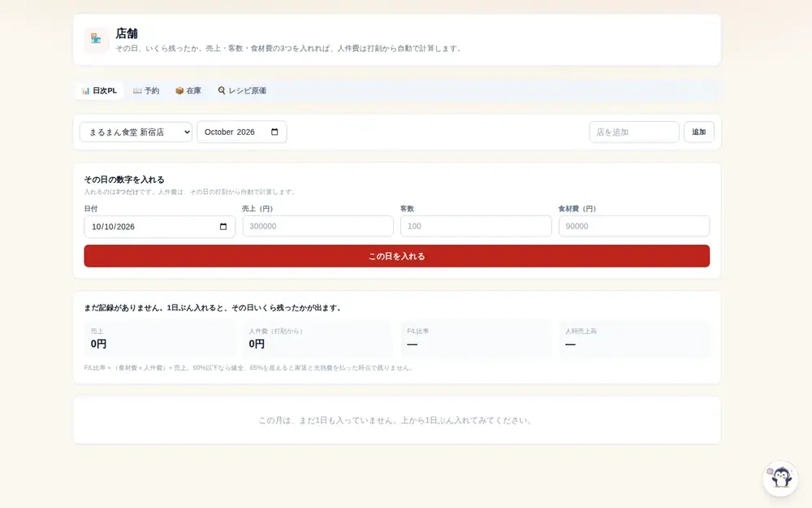Click the その日の数字を入れる heading
Image resolution: width=812 pixels, height=508 pixels.
point(124,180)
